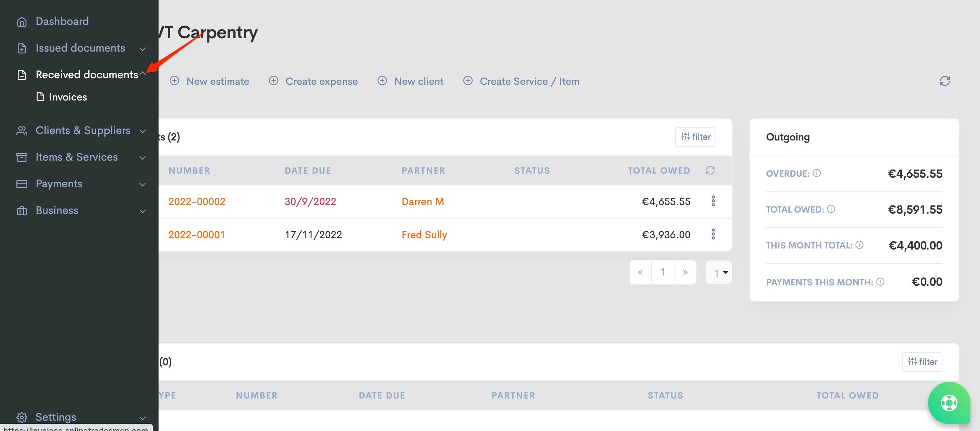Open filter button in upper table
This screenshot has width=980, height=431.
(695, 137)
